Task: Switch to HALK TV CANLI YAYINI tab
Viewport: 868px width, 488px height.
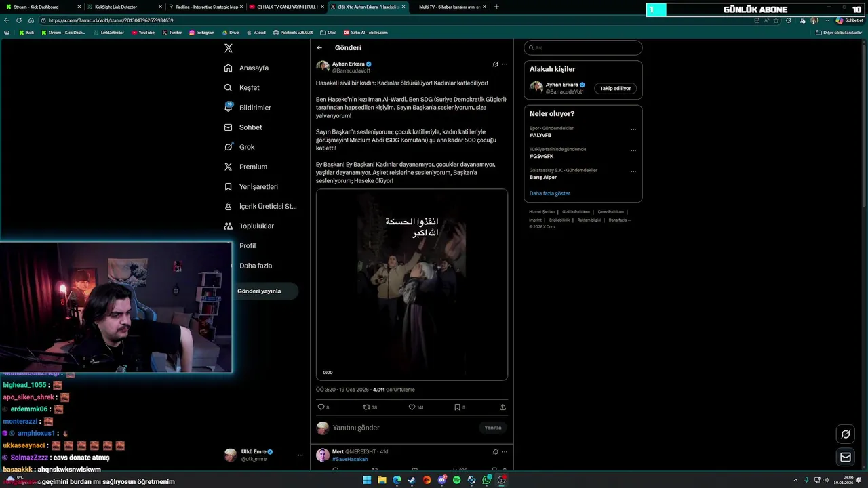Action: pos(286,7)
